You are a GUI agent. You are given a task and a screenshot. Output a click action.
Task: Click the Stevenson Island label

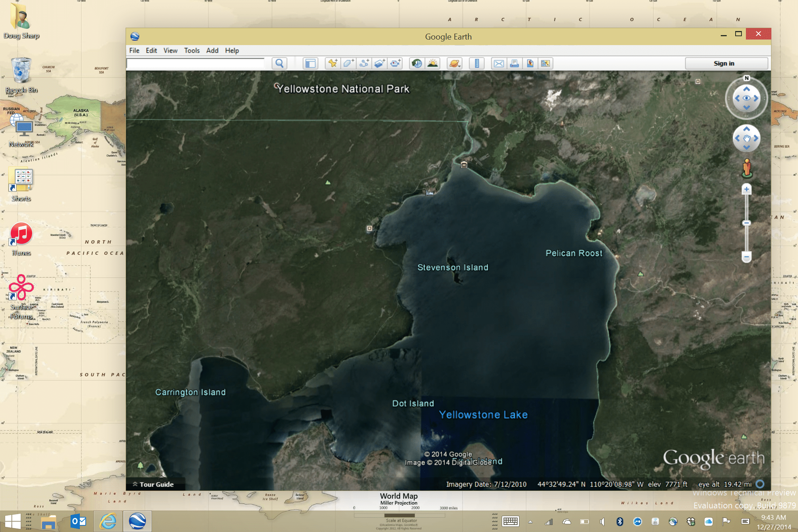453,267
